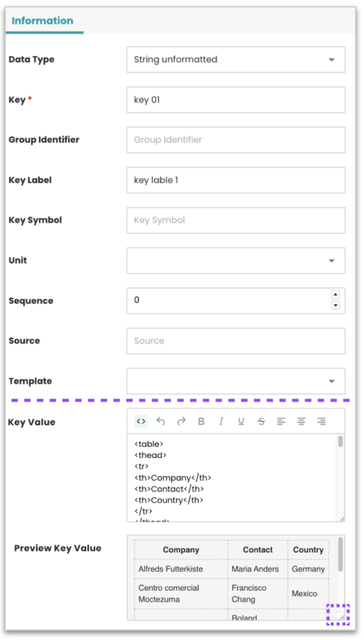This screenshot has width=364, height=640.
Task: Open the Template dropdown
Action: pyautogui.click(x=236, y=381)
